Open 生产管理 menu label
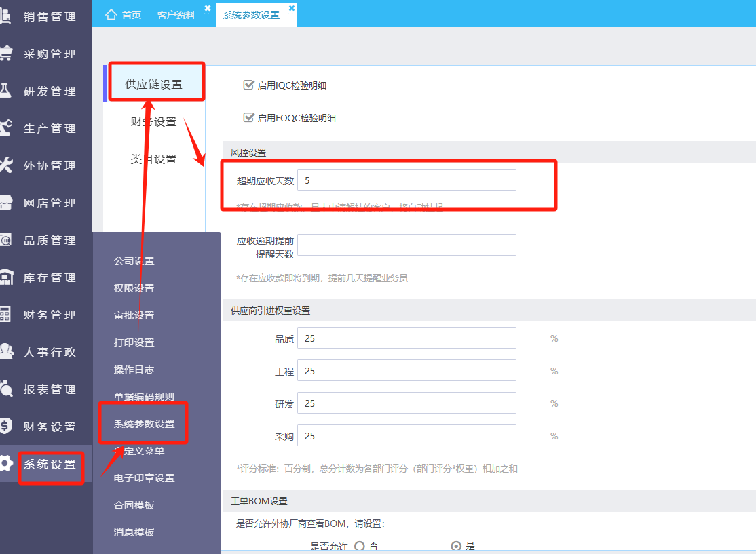The image size is (756, 554). (x=50, y=128)
